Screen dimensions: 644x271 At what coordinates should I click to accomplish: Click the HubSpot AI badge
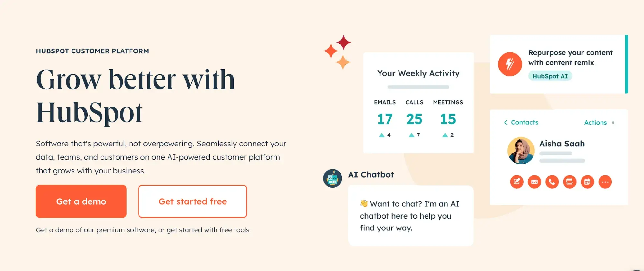(550, 76)
